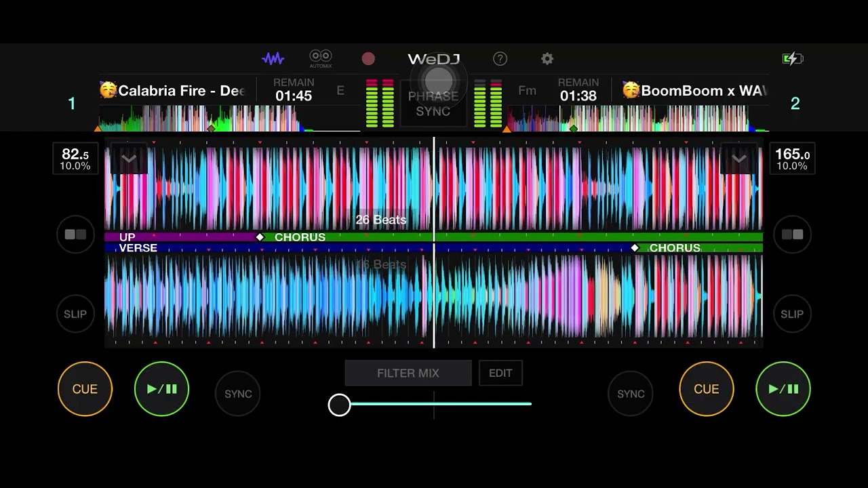Select the deck 1 number label
The image size is (868, 488).
[72, 104]
